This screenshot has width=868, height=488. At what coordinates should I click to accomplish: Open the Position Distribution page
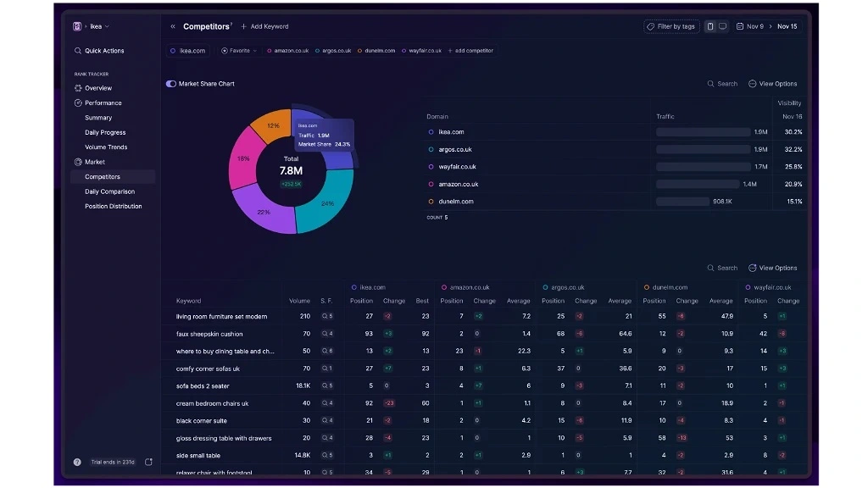pyautogui.click(x=113, y=207)
